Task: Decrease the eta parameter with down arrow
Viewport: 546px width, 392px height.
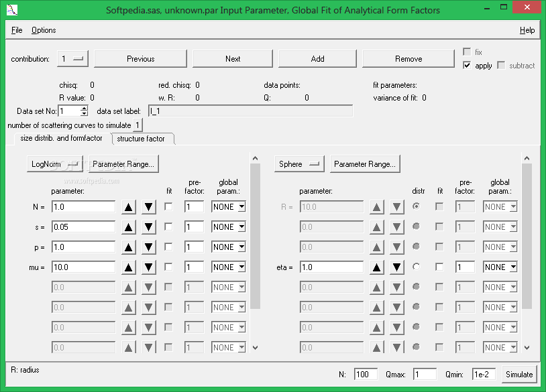Action: click(x=396, y=267)
